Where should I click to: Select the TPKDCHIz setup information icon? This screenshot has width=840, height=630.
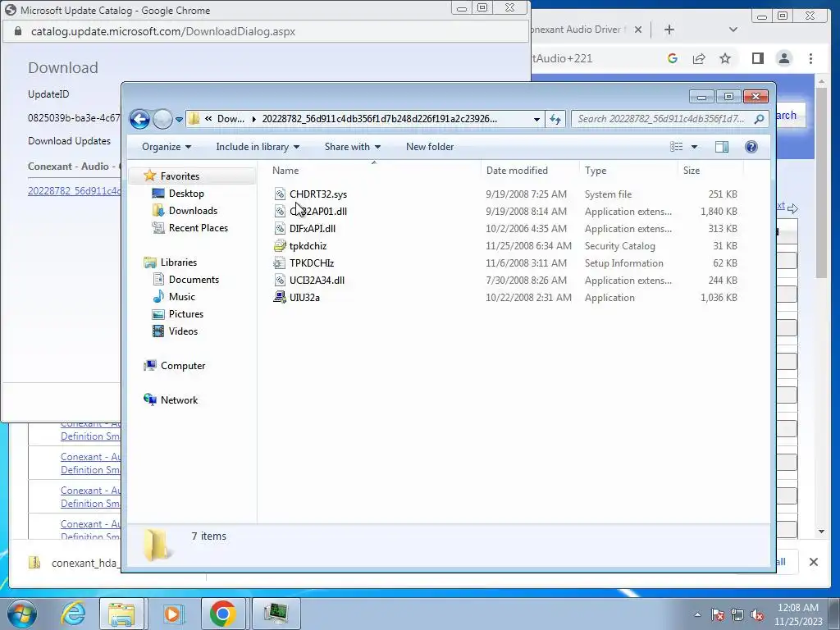point(280,263)
